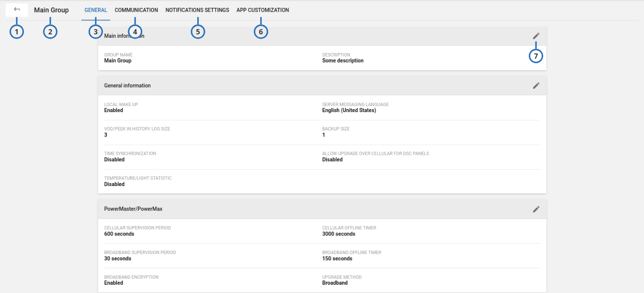
Task: Edit the PowerMaster/PowerMax settings
Action: point(536,209)
